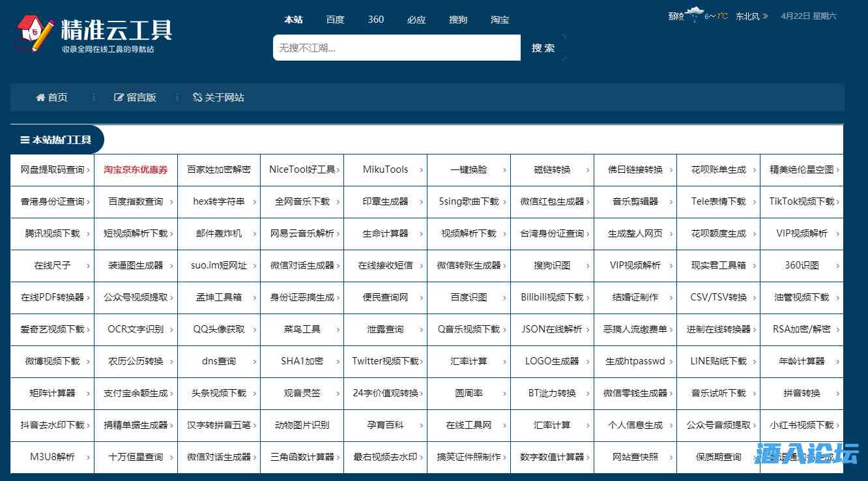Go to JSON在线解析 tool
Screen dimensions: 868x481
tap(551, 329)
